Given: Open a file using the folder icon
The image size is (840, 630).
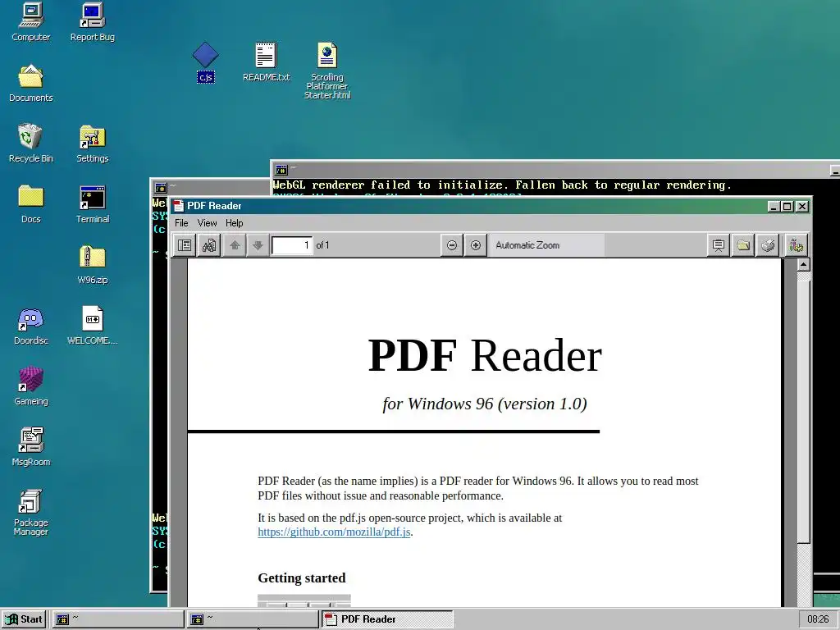Looking at the screenshot, I should (743, 245).
